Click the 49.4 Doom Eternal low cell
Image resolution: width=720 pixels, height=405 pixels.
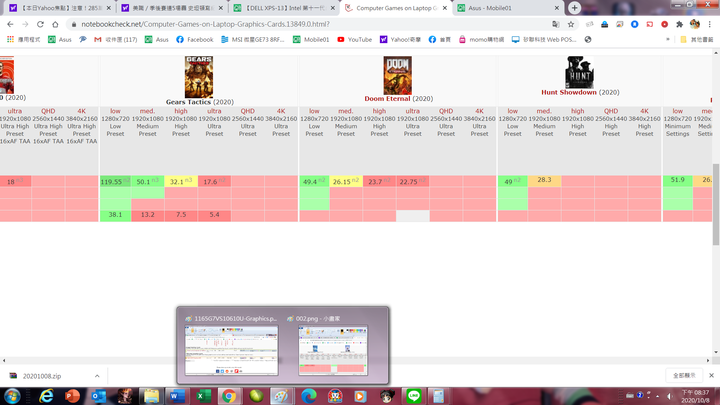pos(314,181)
